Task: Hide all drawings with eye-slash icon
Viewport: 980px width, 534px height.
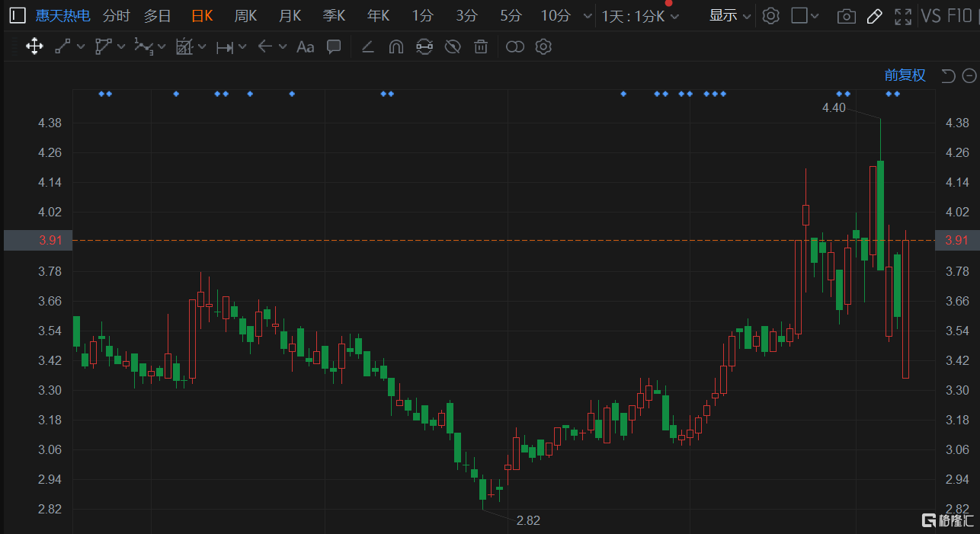Action: (x=453, y=47)
